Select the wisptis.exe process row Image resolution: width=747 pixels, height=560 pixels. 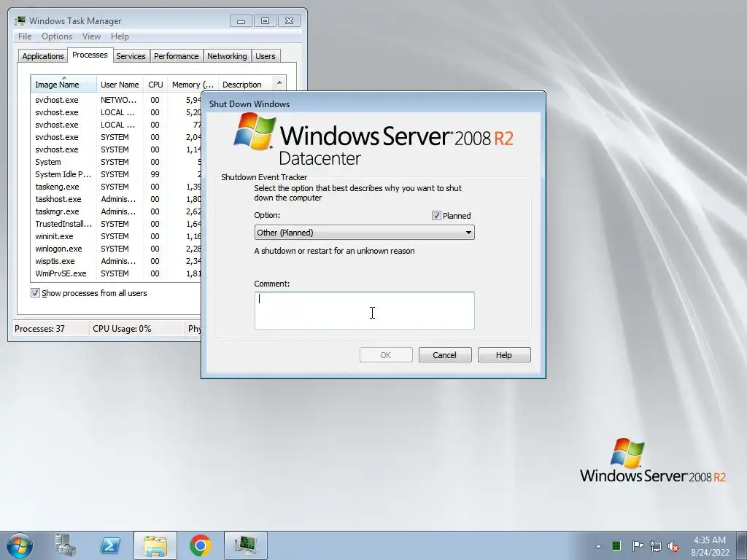[x=116, y=261]
